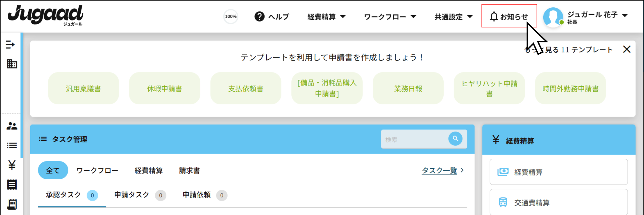Select the members icon in the sidebar

[x=11, y=126]
